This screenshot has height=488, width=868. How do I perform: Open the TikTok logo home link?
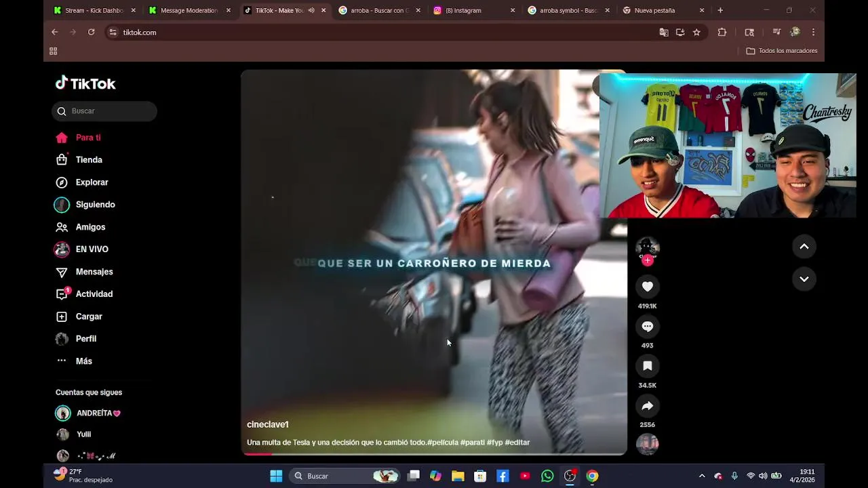pos(85,83)
